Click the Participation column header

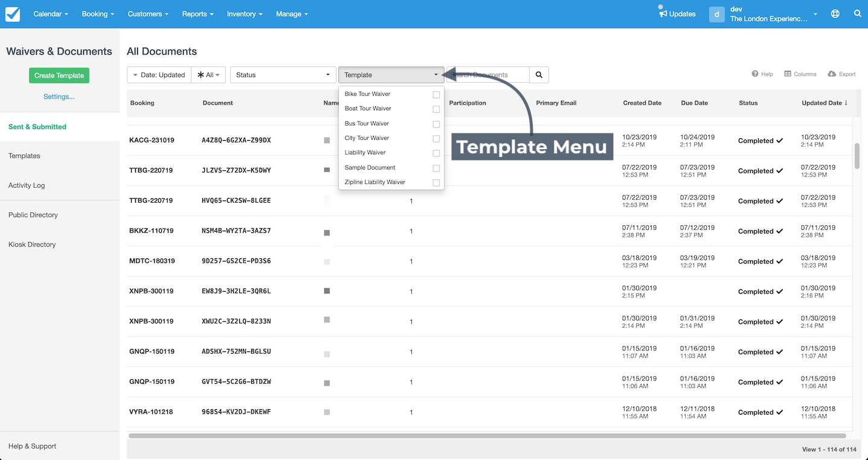468,103
